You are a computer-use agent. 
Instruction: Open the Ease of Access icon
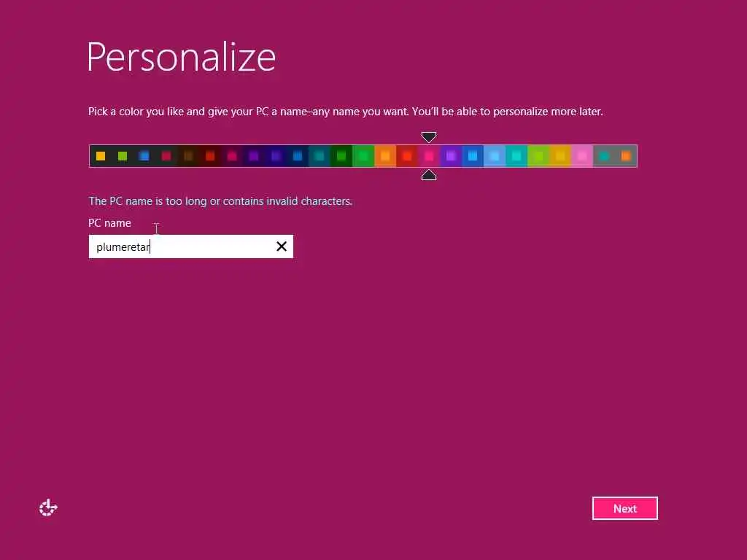pyautogui.click(x=48, y=508)
